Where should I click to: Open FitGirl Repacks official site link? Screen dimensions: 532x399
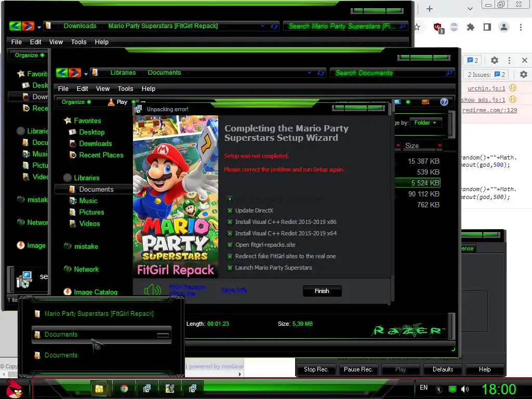[187, 290]
